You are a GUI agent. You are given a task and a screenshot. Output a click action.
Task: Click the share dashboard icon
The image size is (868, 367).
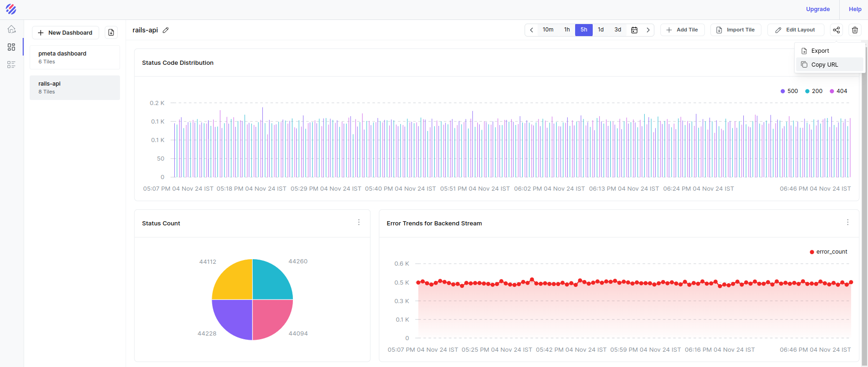[836, 30]
